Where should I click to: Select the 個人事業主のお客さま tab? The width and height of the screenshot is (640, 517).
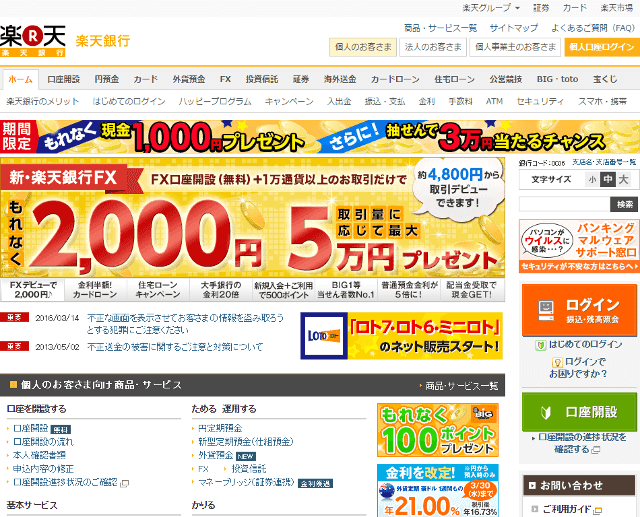(x=515, y=47)
